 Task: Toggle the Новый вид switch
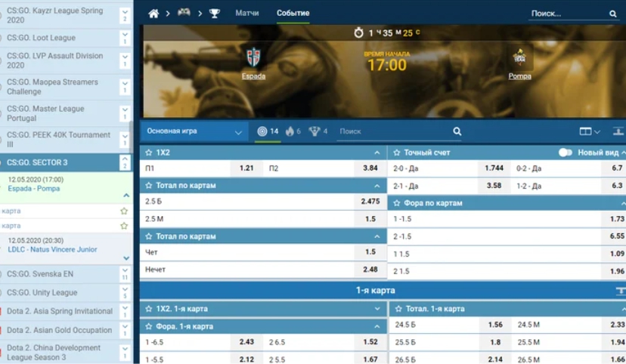point(565,153)
